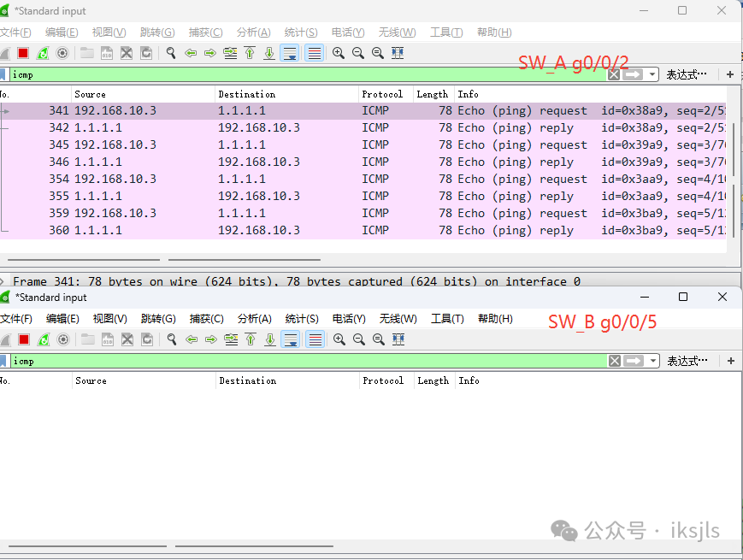Open capture options in SW_B window
The image size is (743, 560).
coord(63,339)
